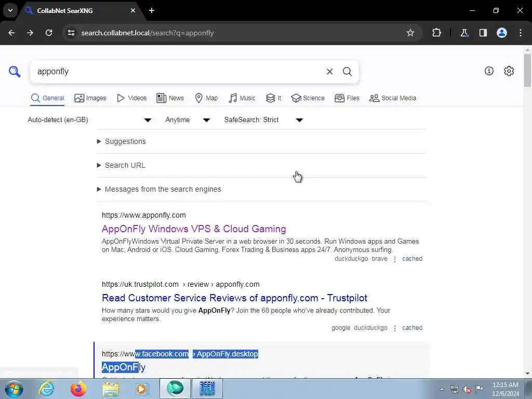Image resolution: width=532 pixels, height=399 pixels.
Task: Click the page vertical scrollbar thumb
Action: [x=527, y=70]
